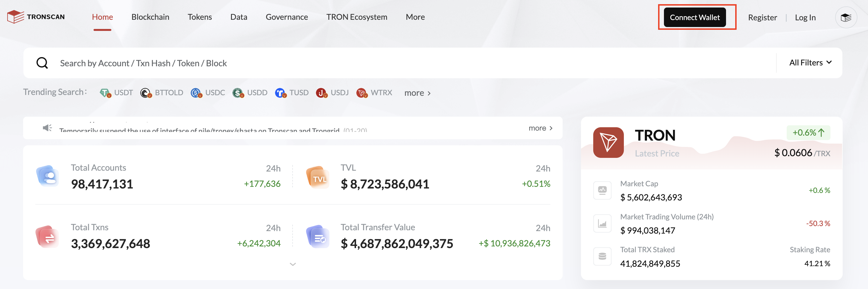Click the WTRX trending search link
The height and width of the screenshot is (289, 868).
(x=381, y=93)
